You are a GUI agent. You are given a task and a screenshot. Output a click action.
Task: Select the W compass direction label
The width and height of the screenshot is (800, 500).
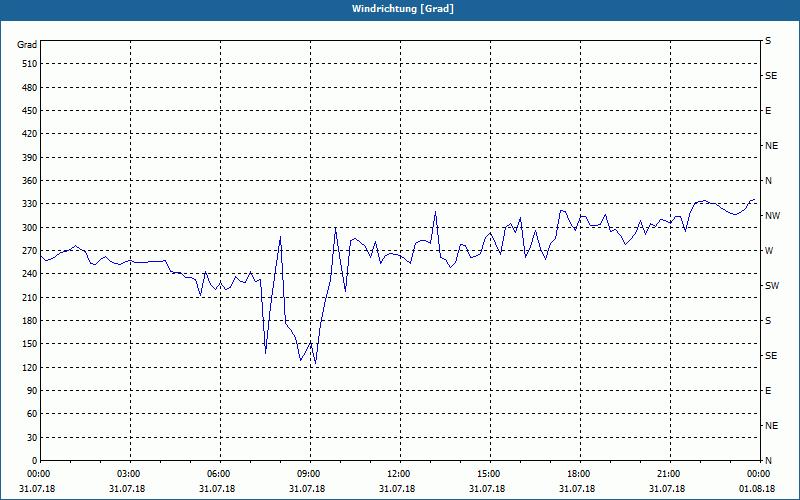click(769, 251)
